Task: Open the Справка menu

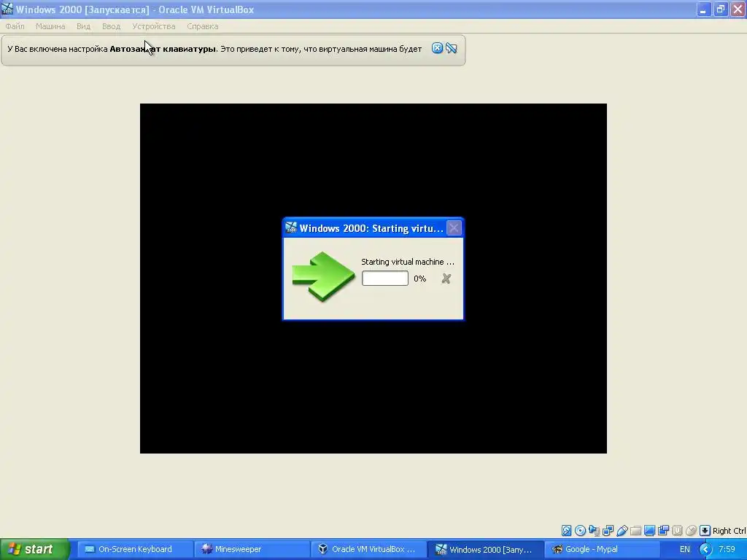Action: point(203,26)
